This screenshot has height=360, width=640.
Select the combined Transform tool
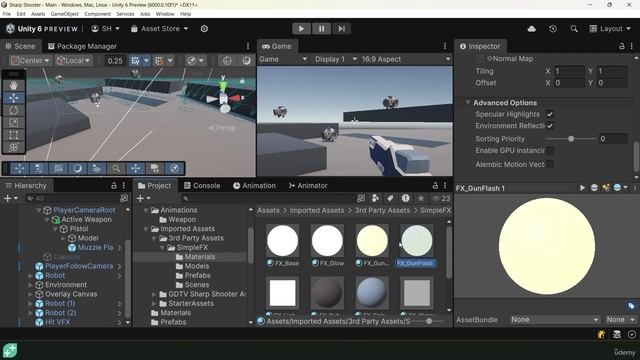pos(13,147)
